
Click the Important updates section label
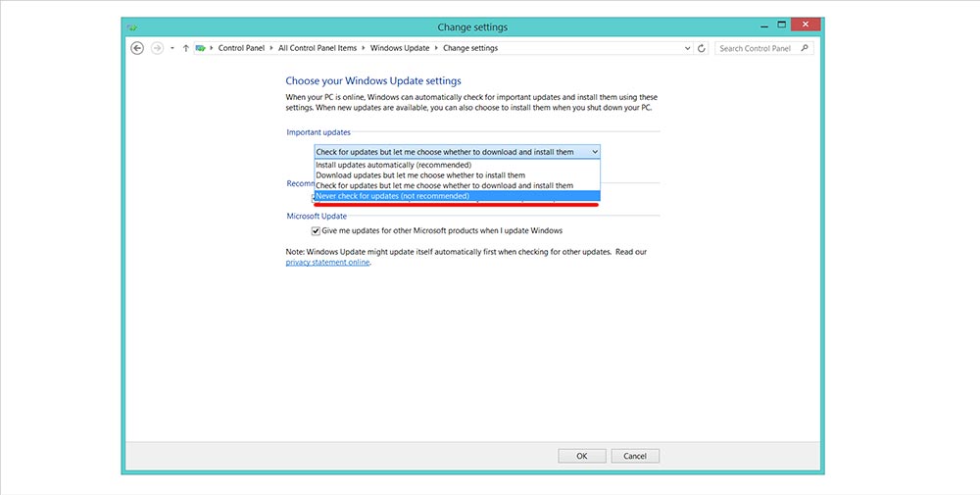click(318, 132)
